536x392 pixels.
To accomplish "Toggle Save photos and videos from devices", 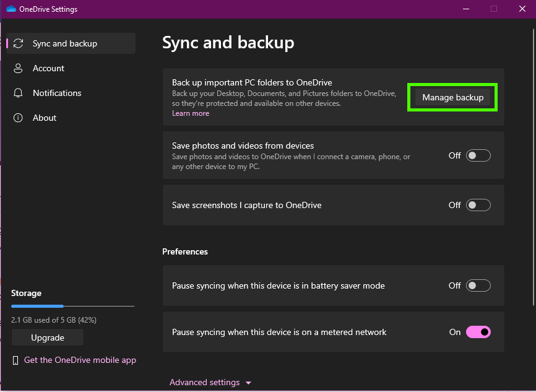I will coord(478,155).
